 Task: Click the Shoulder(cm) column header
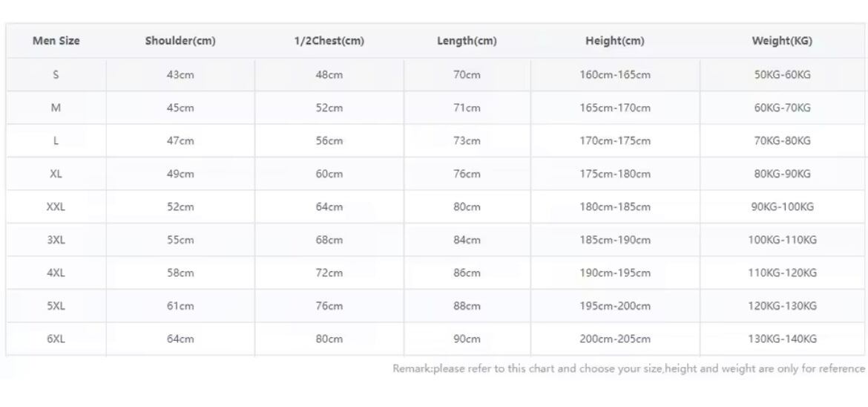pyautogui.click(x=180, y=41)
